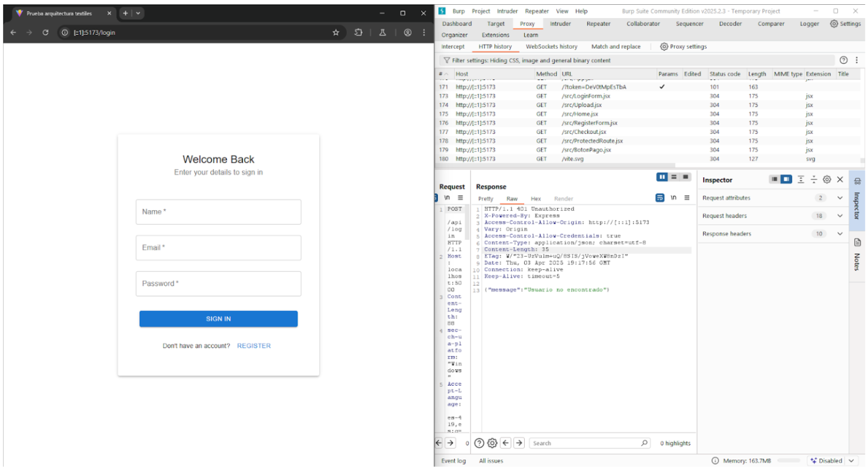Image resolution: width=868 pixels, height=470 pixels.
Task: Select stacked vertical request/response layout
Action: point(674,177)
